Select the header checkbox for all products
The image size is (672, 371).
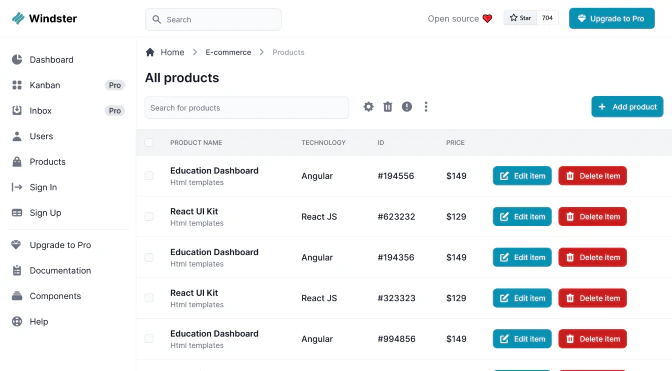149,143
